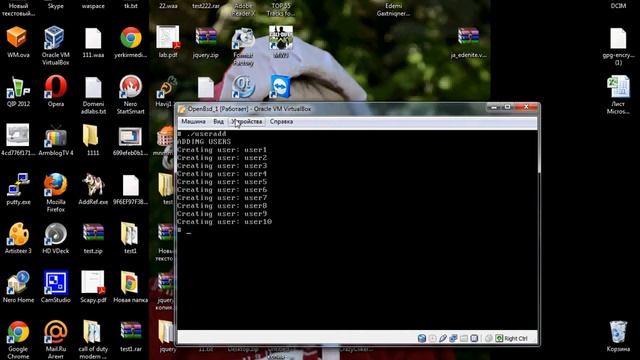Select the Artisteer 3 desktop shortcut
640x360 pixels.
tap(18, 238)
